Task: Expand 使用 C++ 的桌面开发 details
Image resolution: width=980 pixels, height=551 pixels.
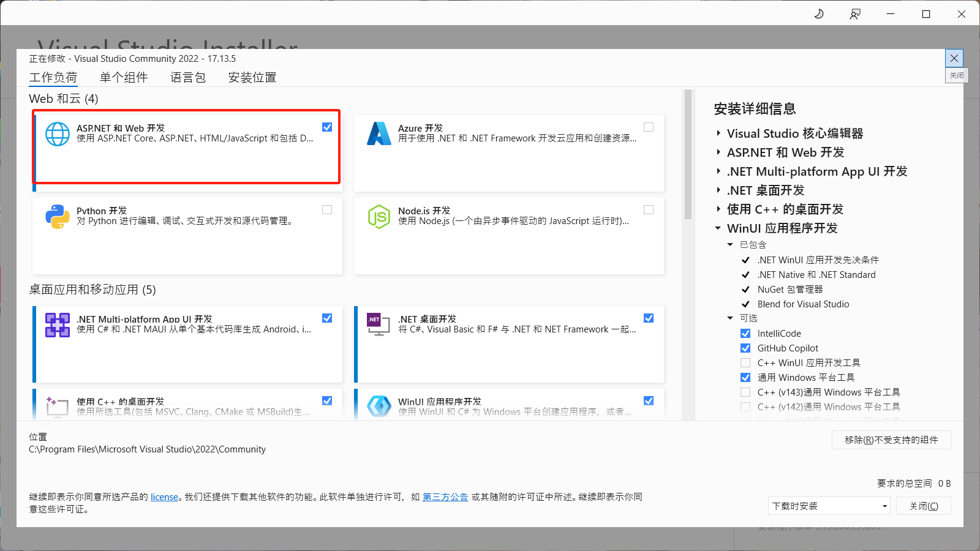Action: point(718,209)
